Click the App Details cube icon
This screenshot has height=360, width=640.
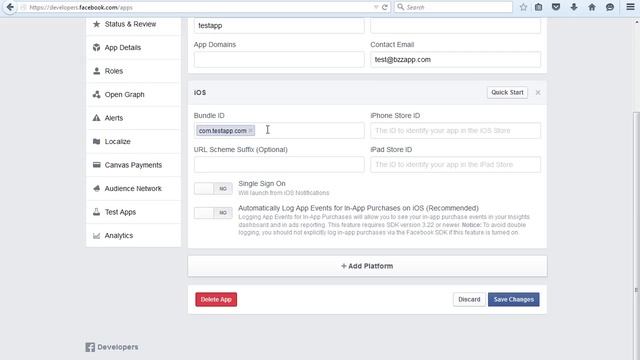tap(96, 47)
